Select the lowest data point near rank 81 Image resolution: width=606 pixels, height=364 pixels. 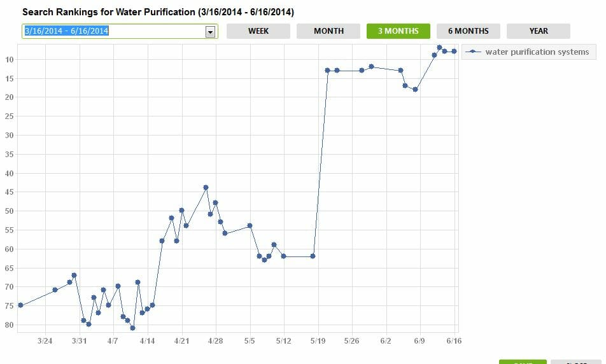[x=132, y=328]
